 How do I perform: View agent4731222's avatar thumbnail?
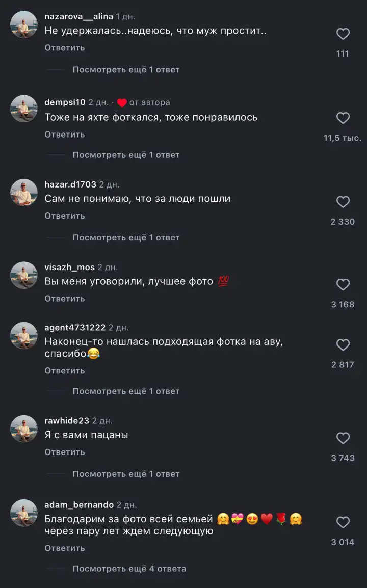tap(23, 336)
